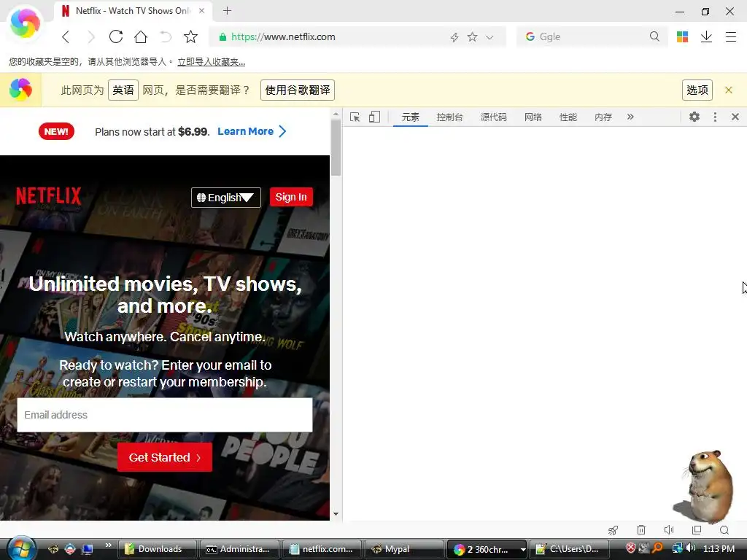Screen dimensions: 747x560
Task: Open the downloads arrow icon in toolbar
Action: 706,36
